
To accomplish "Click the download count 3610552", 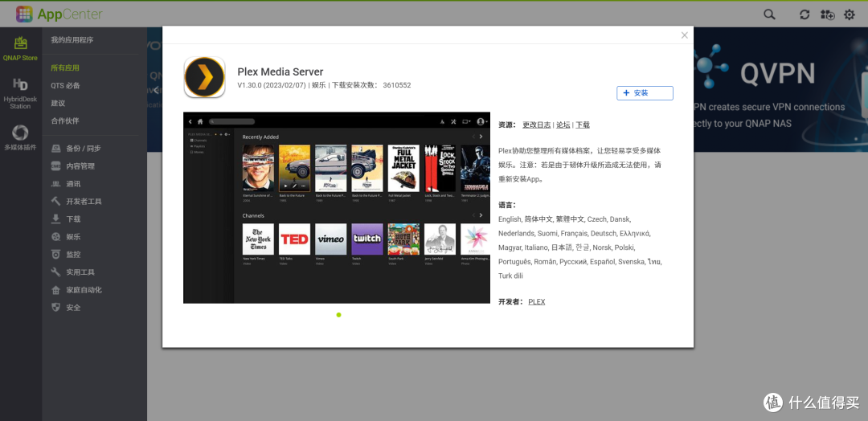I will (x=397, y=85).
